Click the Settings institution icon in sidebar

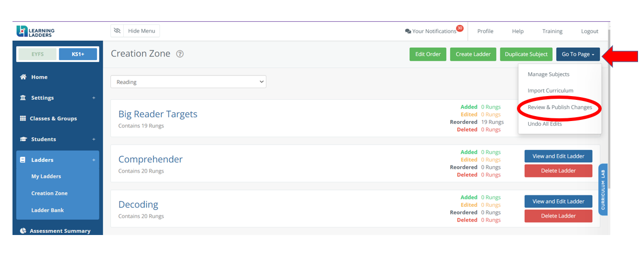coord(23,98)
